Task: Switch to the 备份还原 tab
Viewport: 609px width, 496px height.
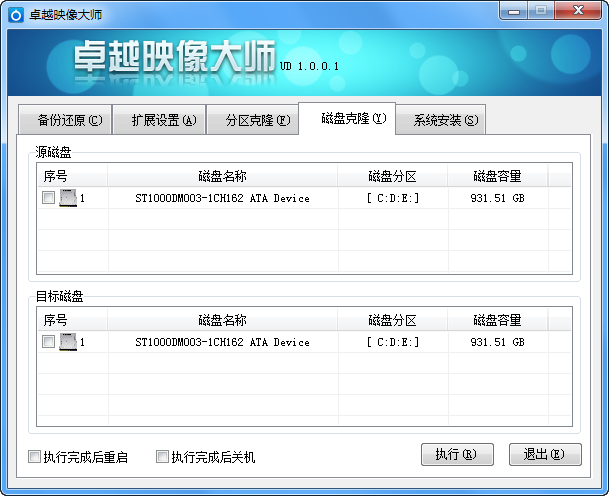Action: click(x=62, y=121)
